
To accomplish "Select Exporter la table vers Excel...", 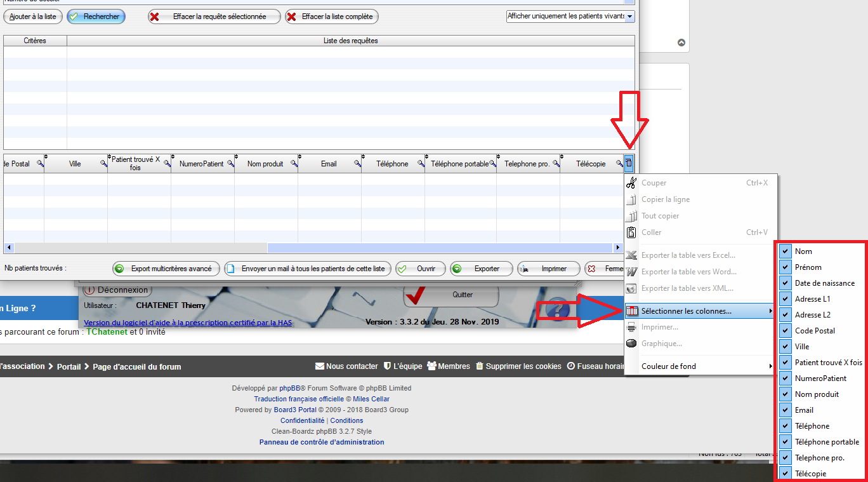I will [x=700, y=255].
